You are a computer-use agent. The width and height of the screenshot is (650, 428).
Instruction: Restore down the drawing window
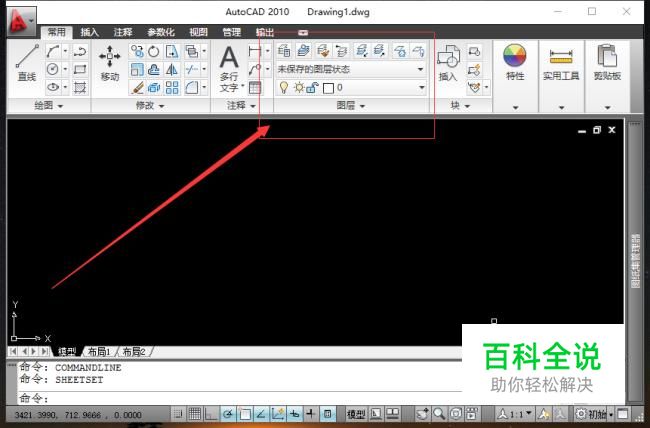(x=597, y=130)
